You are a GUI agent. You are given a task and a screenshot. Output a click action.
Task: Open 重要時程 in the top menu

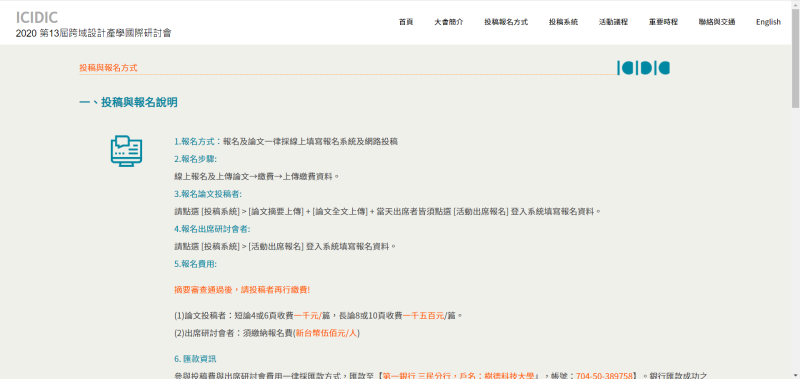663,22
